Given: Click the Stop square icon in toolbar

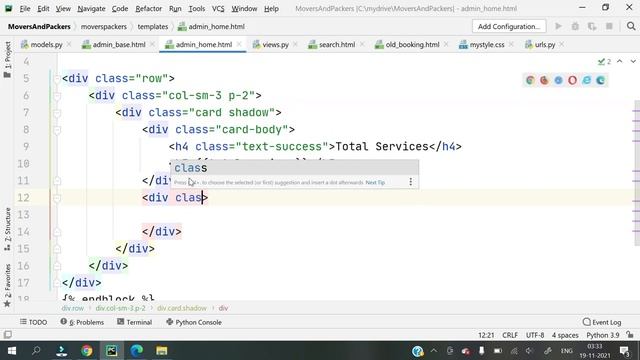Looking at the screenshot, I should pyautogui.click(x=609, y=26).
